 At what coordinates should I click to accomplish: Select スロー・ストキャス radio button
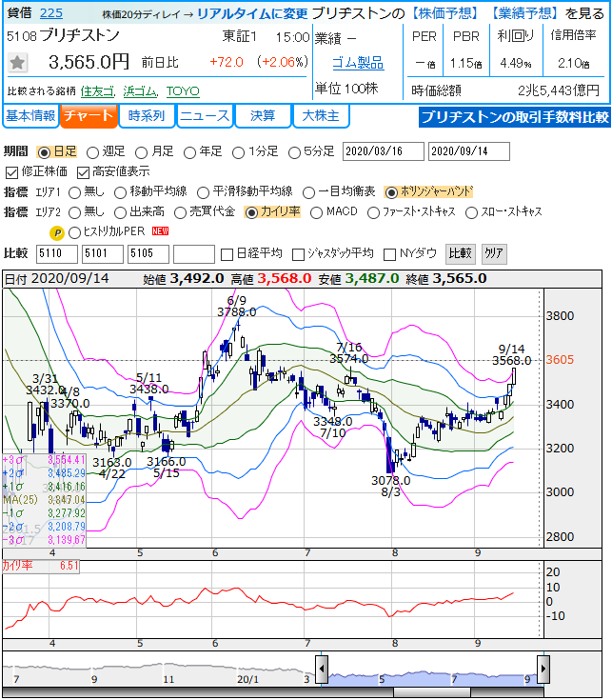(x=471, y=213)
